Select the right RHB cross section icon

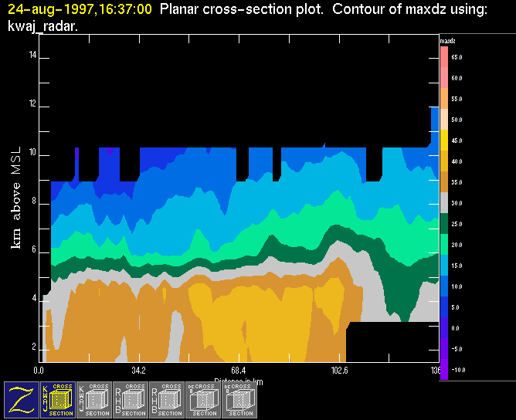click(167, 399)
